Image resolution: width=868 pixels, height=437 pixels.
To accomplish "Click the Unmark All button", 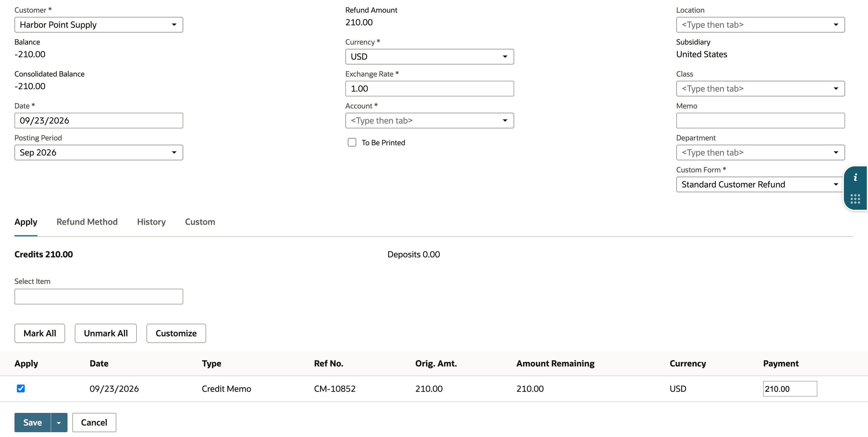I will pos(106,333).
